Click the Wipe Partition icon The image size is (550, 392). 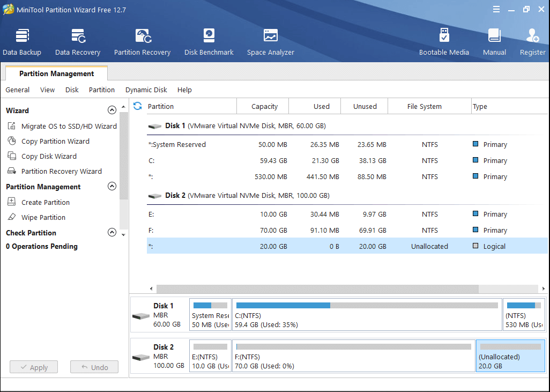pyautogui.click(x=12, y=217)
